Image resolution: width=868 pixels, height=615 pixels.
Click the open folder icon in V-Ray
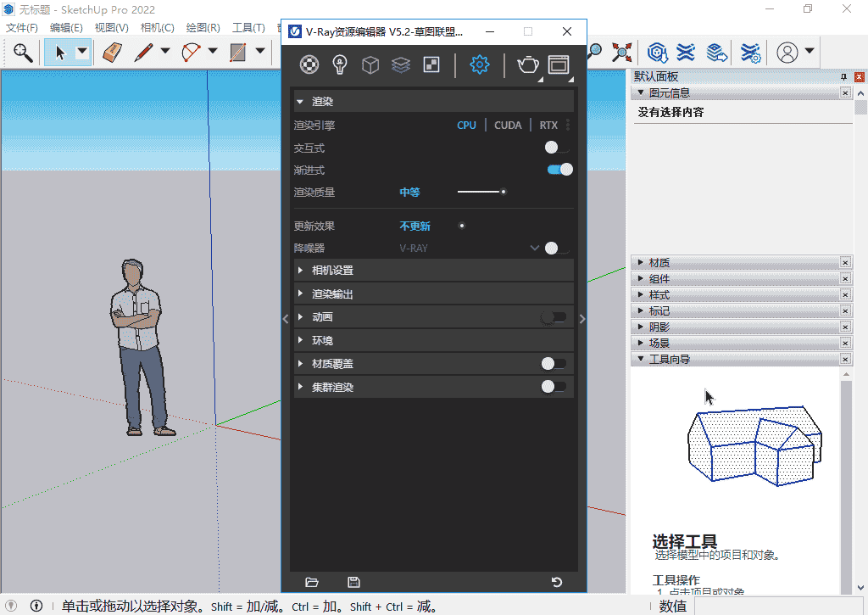[312, 582]
